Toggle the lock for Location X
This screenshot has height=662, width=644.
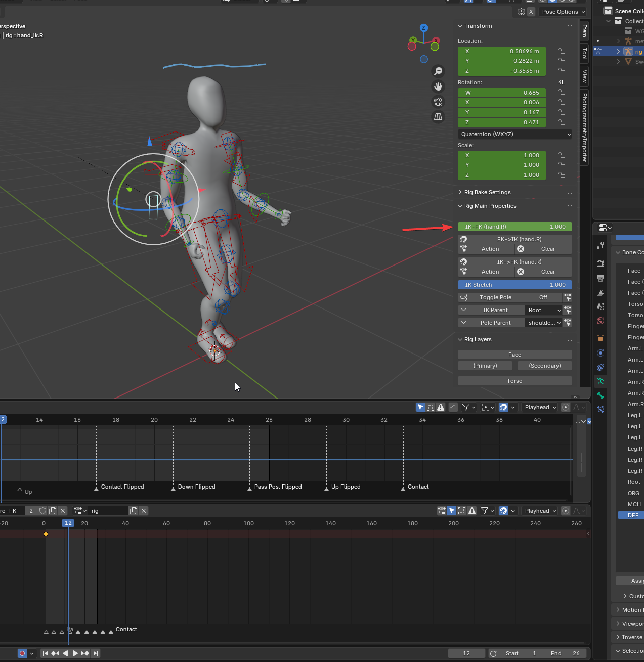point(562,51)
